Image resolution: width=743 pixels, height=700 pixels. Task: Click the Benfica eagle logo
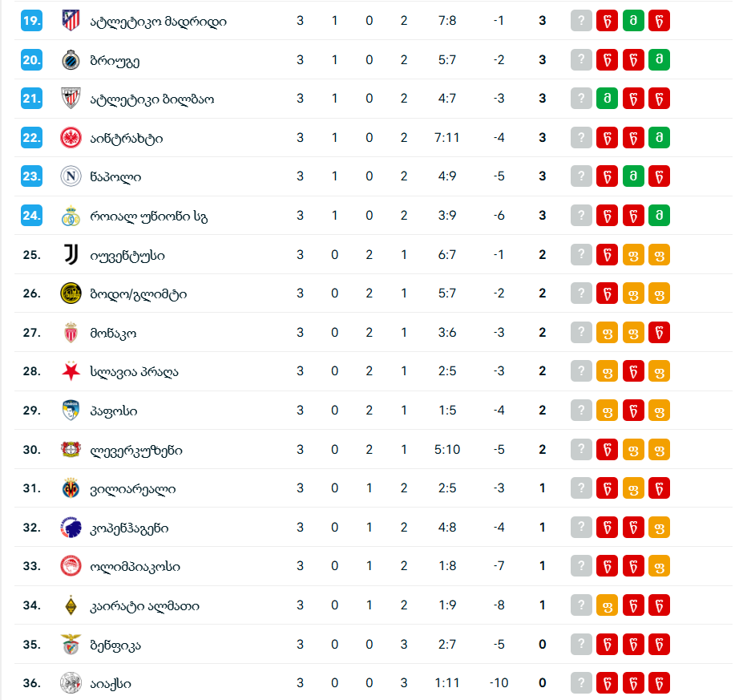71,645
